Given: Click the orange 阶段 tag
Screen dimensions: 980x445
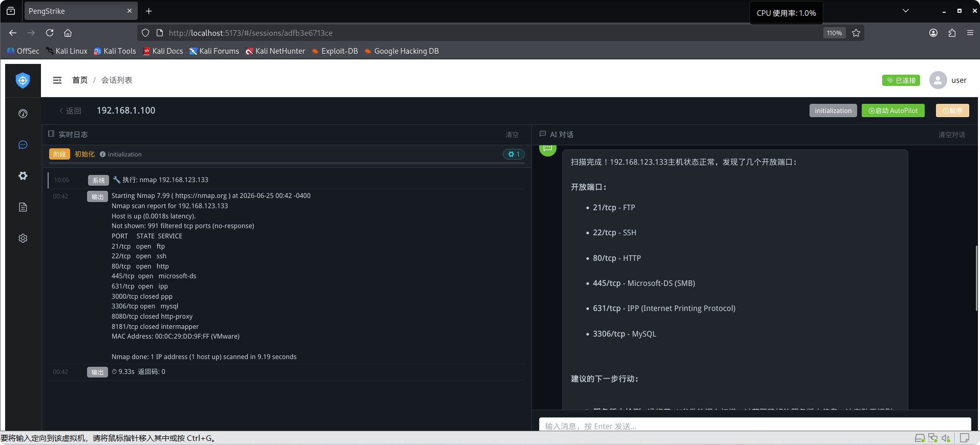Looking at the screenshot, I should 59,154.
